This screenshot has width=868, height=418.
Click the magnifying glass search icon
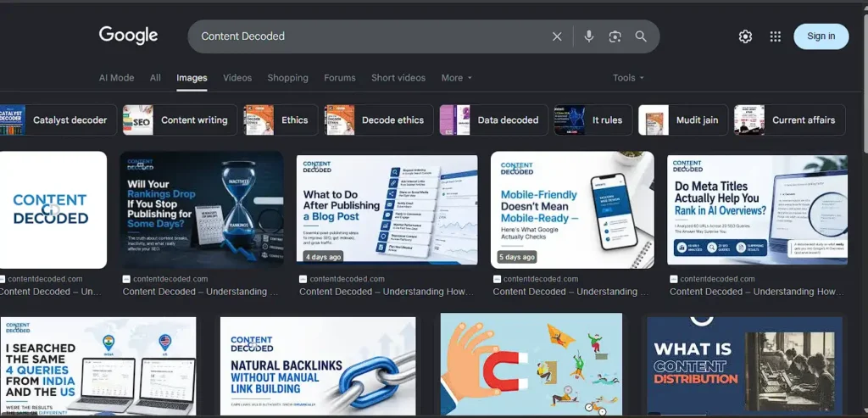[641, 36]
